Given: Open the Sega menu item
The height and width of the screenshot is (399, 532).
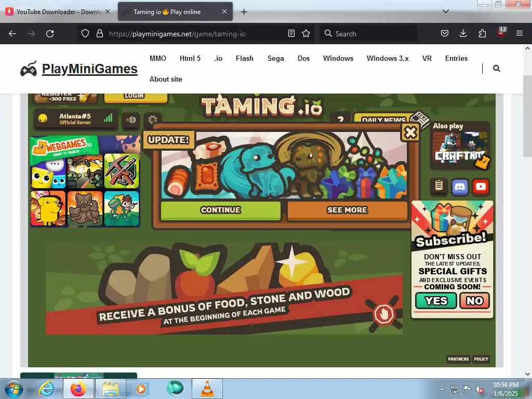Looking at the screenshot, I should coord(275,58).
